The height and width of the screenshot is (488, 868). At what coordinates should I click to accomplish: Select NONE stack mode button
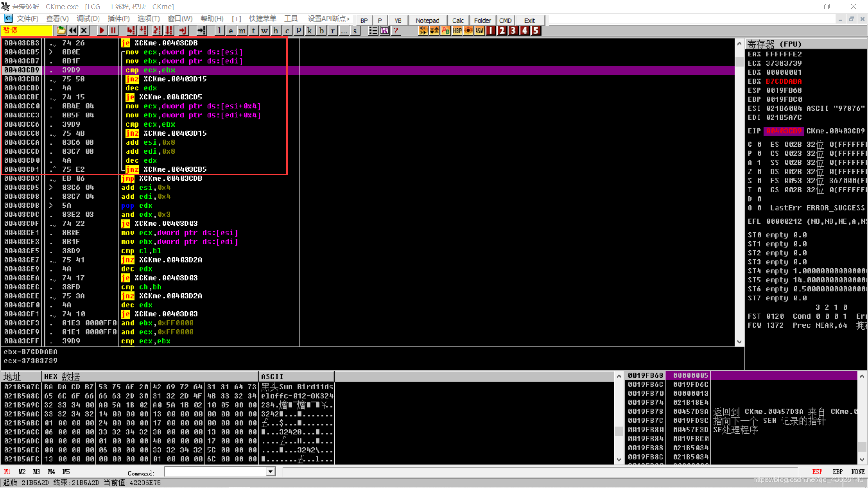[x=858, y=472]
